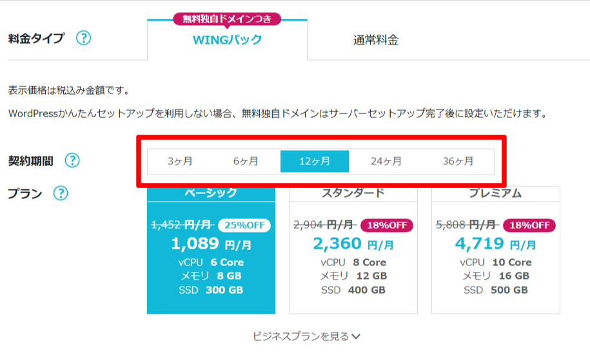The height and width of the screenshot is (364, 590).
Task: Click the 18%OFF badge on スタンダード
Action: (387, 225)
